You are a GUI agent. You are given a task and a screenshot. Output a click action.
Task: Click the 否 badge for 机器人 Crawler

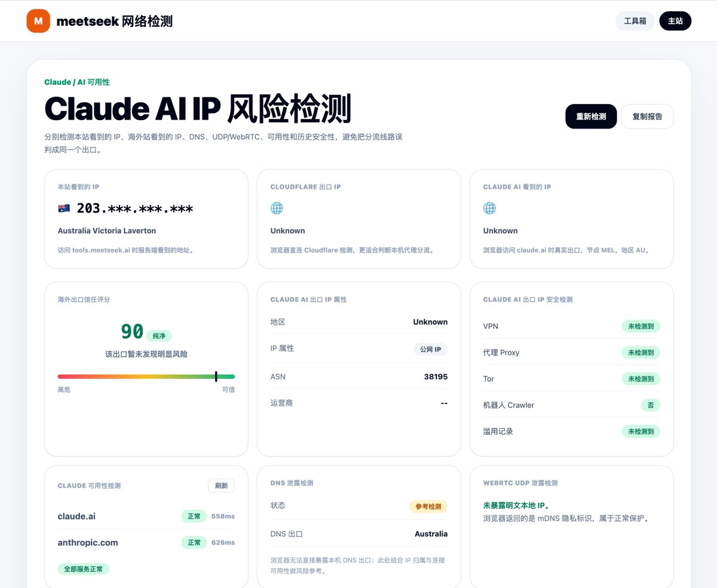650,405
